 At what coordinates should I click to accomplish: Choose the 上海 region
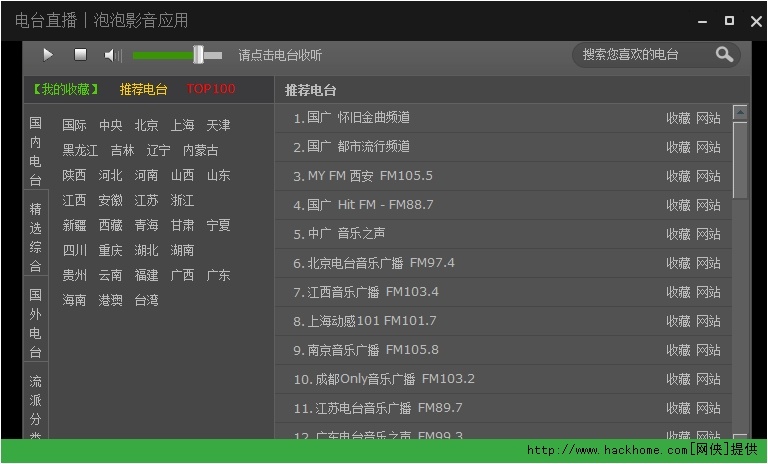[x=182, y=125]
